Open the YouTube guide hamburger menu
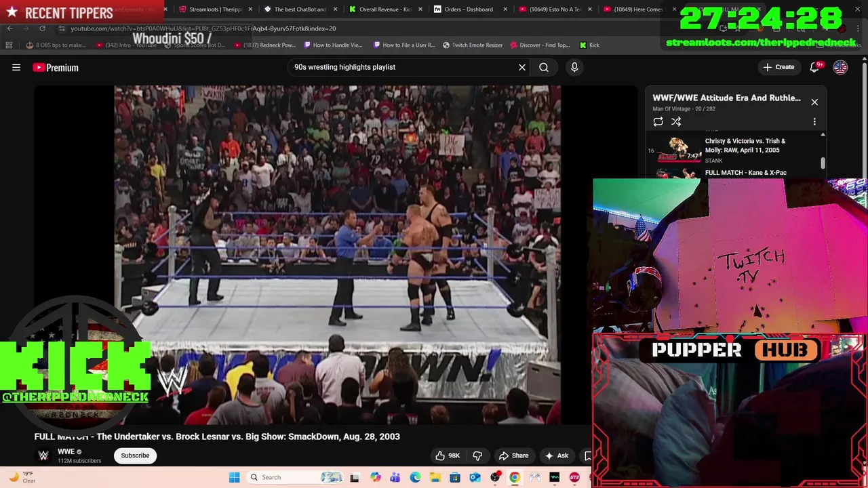Image resolution: width=868 pixels, height=488 pixels. point(16,67)
